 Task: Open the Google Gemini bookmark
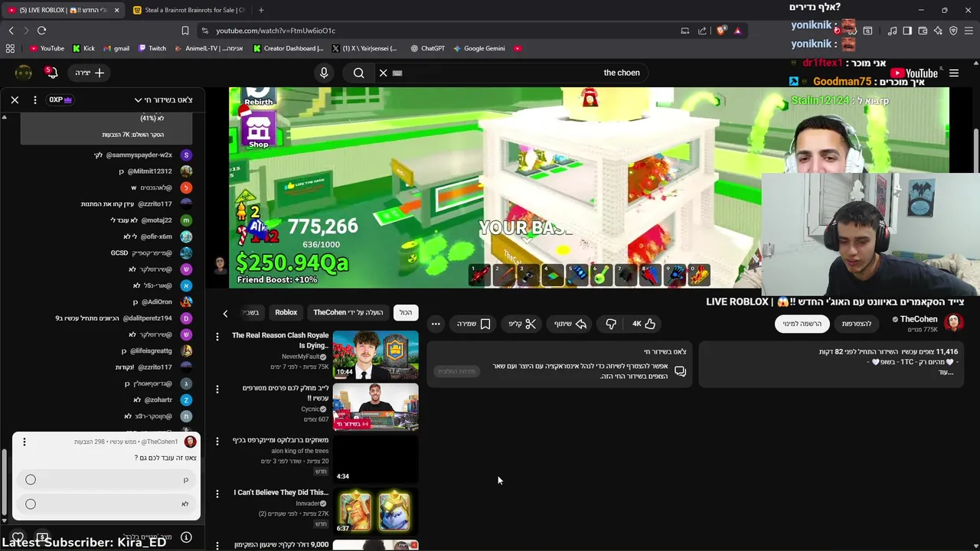point(479,48)
